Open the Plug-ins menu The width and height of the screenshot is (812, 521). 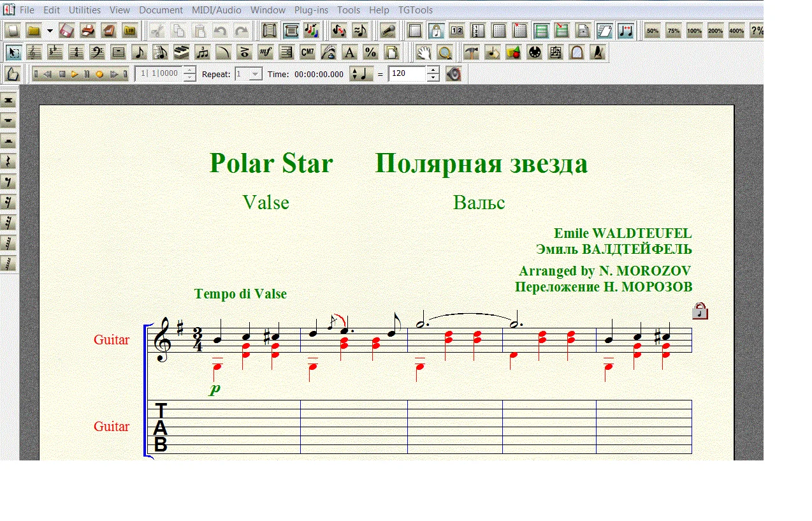point(312,10)
